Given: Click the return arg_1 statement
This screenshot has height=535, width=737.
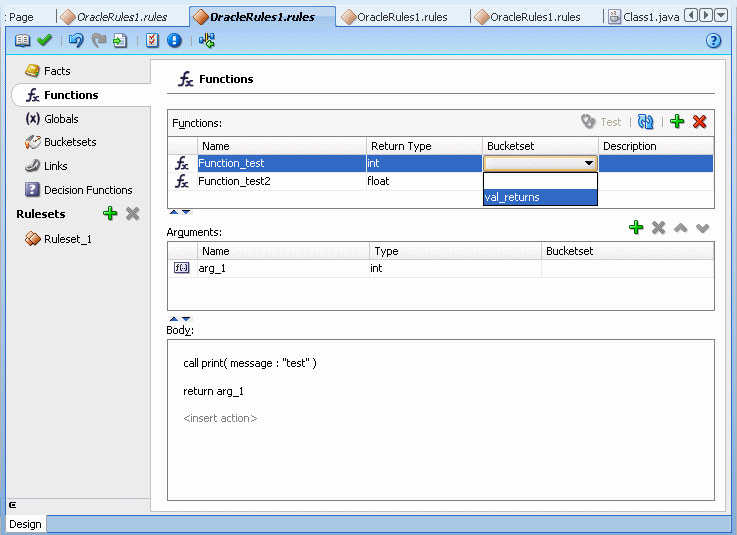Looking at the screenshot, I should (213, 391).
